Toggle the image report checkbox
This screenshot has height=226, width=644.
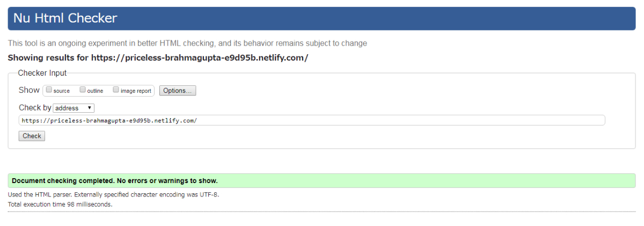[116, 90]
